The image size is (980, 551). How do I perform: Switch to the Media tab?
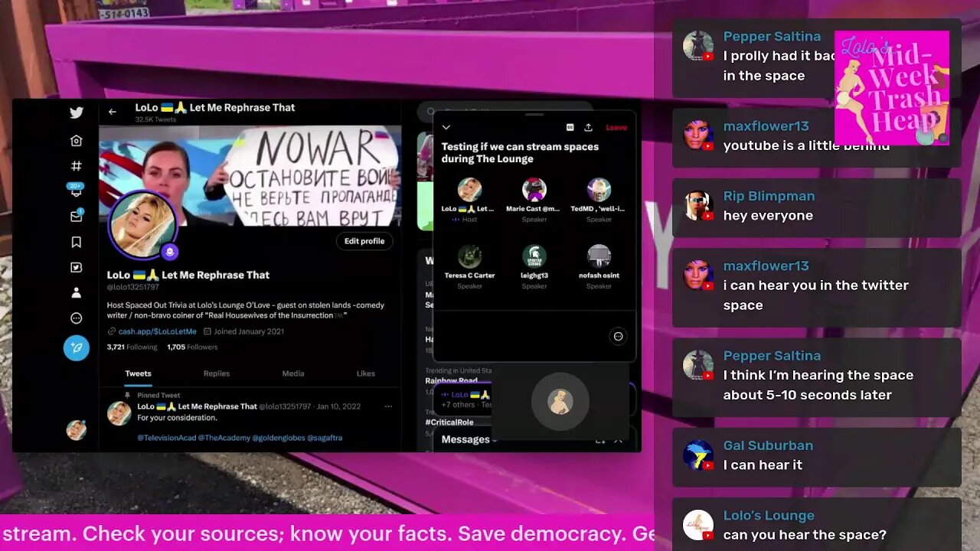tap(293, 373)
